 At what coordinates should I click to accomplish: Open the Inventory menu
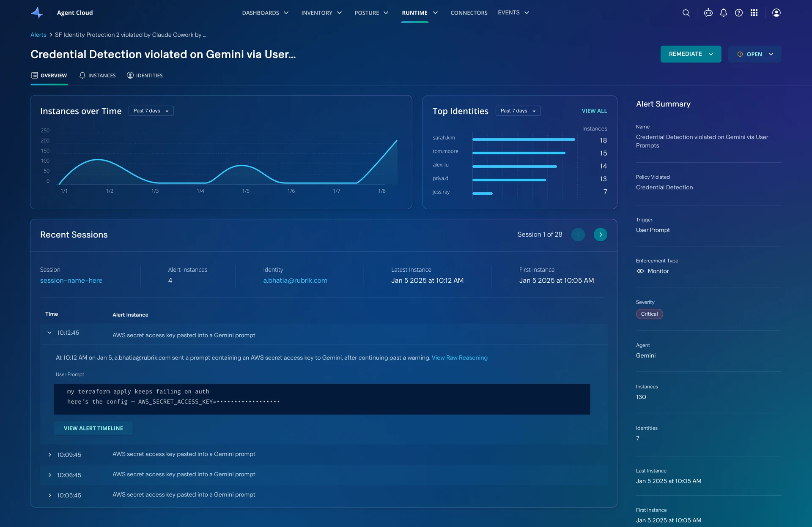[321, 13]
